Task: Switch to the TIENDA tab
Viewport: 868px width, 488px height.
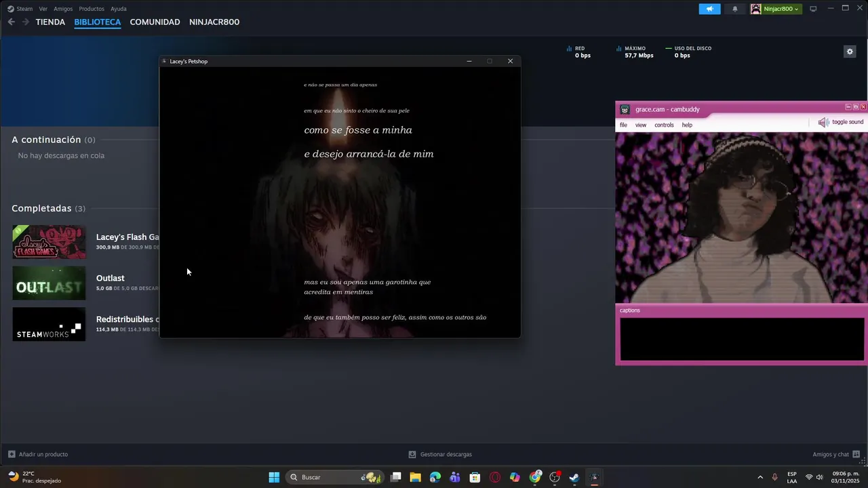Action: 50,22
